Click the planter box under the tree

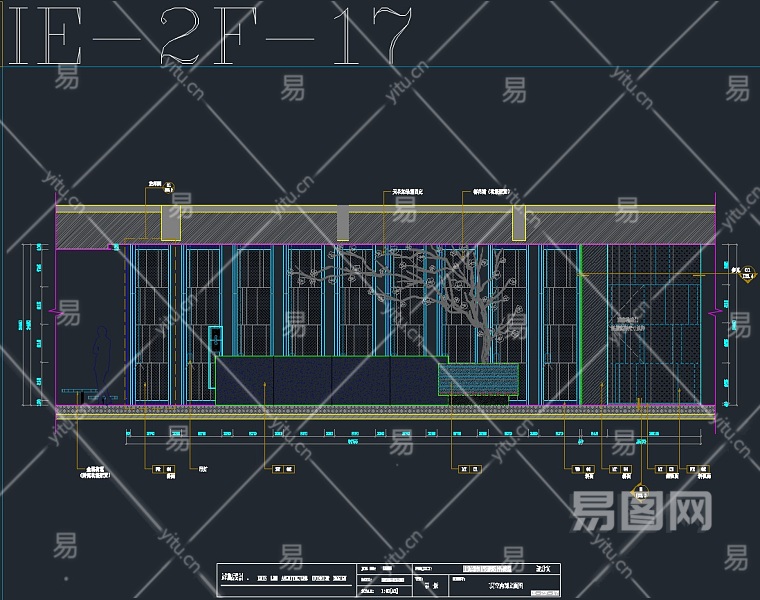point(478,379)
